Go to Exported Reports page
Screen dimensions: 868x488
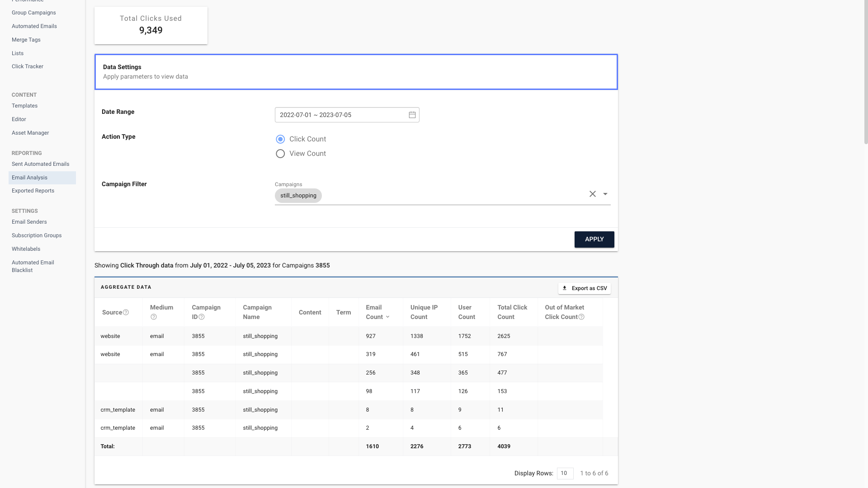click(x=33, y=191)
